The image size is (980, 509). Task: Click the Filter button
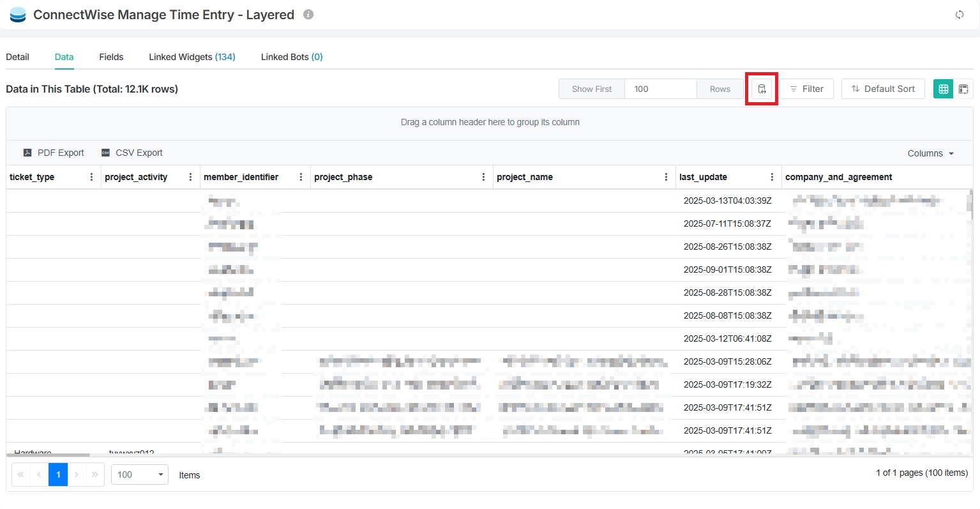pos(806,89)
